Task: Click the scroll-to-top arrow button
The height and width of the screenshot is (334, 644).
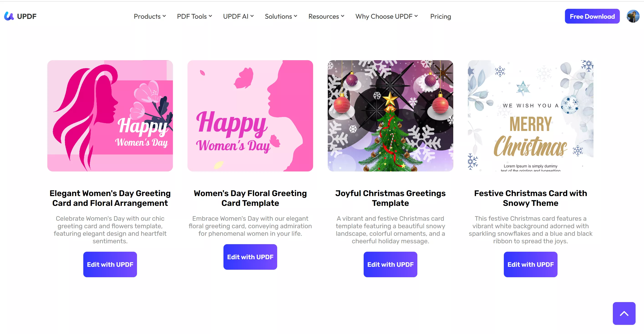Action: (x=624, y=313)
